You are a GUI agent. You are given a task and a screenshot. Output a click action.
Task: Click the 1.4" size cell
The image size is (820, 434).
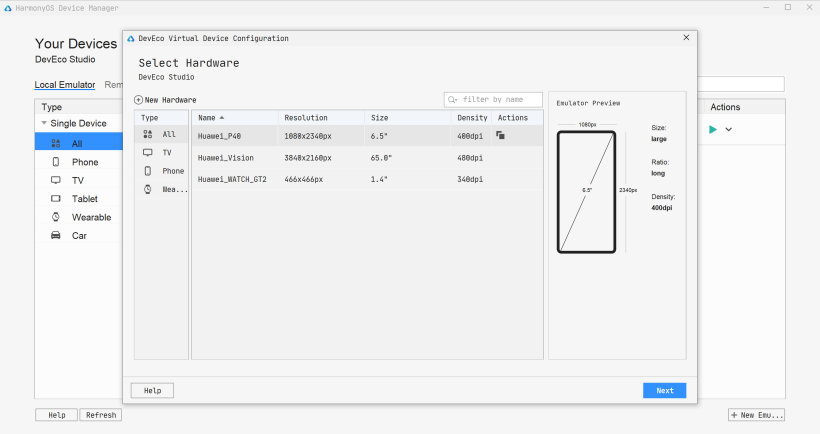pos(379,179)
